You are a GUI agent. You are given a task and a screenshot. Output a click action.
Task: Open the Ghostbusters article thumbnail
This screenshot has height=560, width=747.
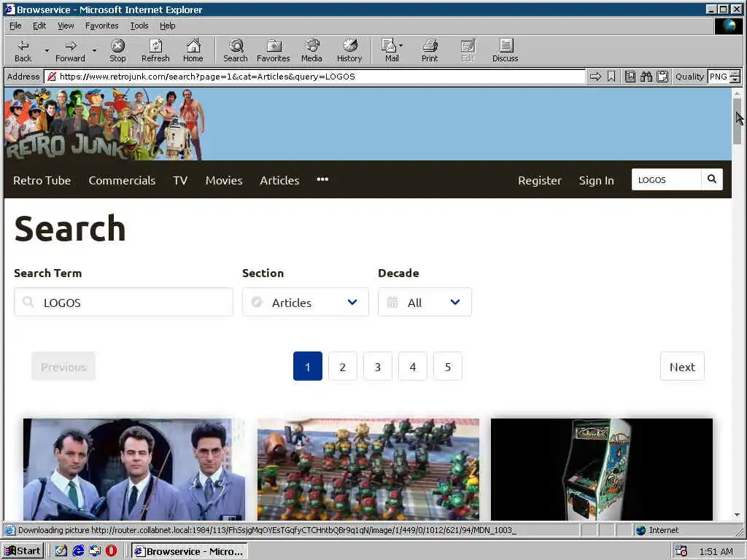pyautogui.click(x=134, y=469)
